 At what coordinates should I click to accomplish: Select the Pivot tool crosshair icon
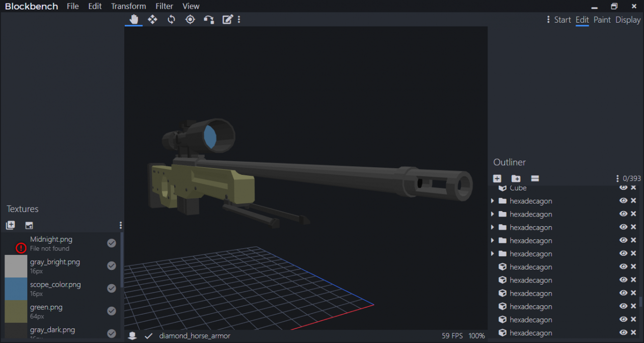click(190, 19)
